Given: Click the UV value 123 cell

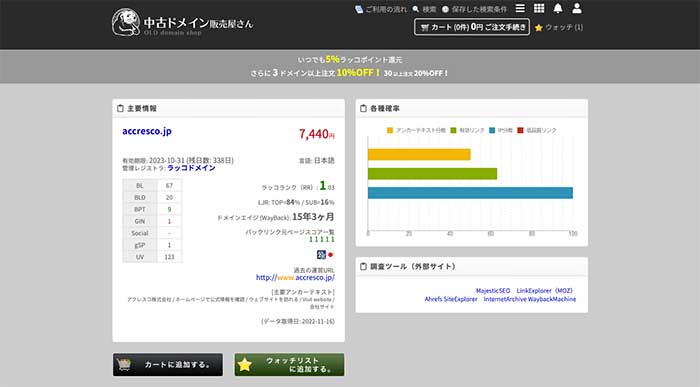Looking at the screenshot, I should click(169, 257).
